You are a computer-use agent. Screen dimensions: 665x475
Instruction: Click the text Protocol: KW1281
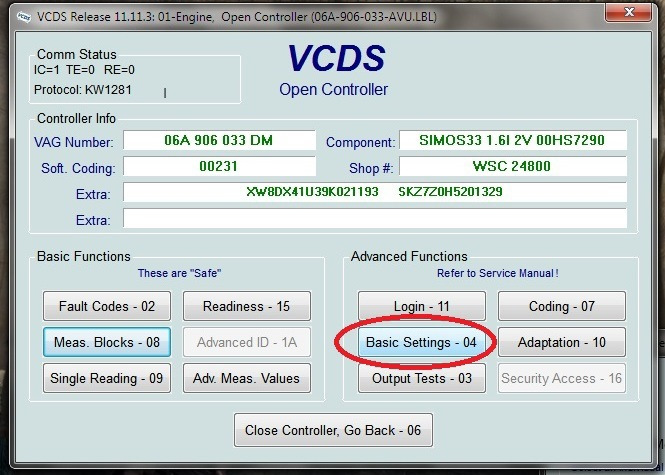coord(83,90)
